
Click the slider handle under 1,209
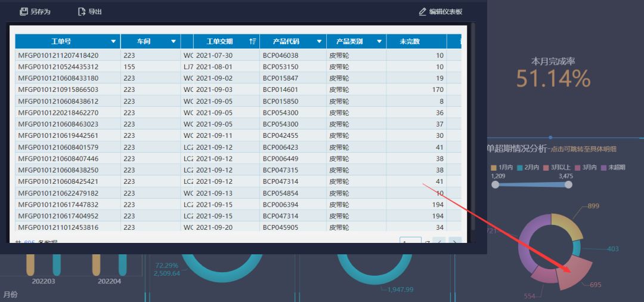(x=496, y=185)
